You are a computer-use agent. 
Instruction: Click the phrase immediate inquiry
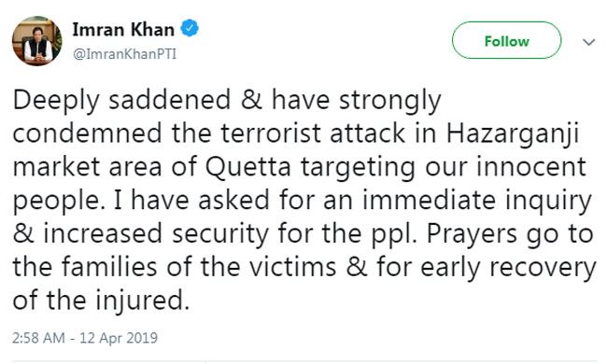[477, 201]
